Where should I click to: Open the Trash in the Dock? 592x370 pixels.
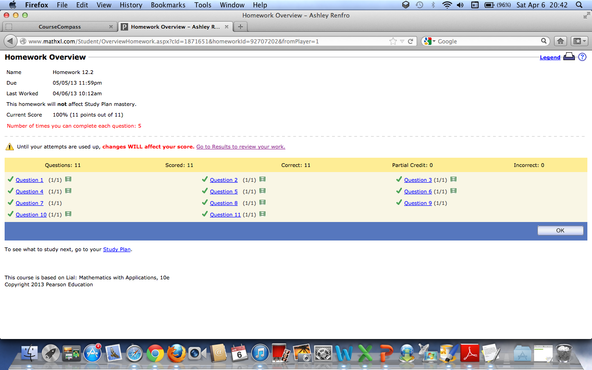(x=564, y=353)
